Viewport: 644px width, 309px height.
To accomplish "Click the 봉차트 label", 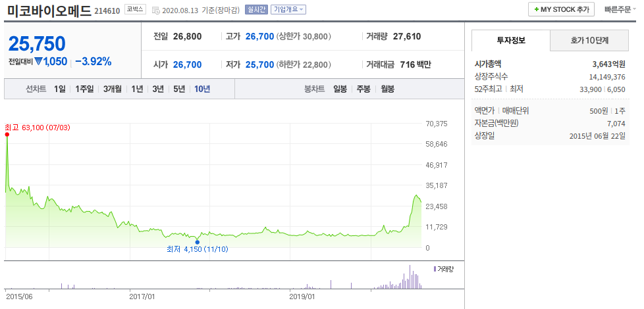I will click(314, 89).
